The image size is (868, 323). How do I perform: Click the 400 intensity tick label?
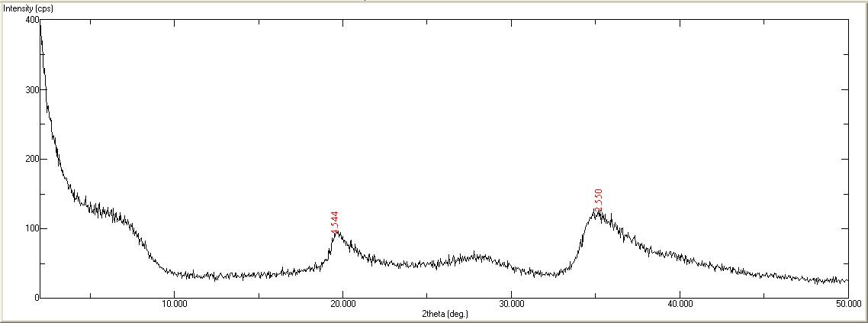point(31,21)
